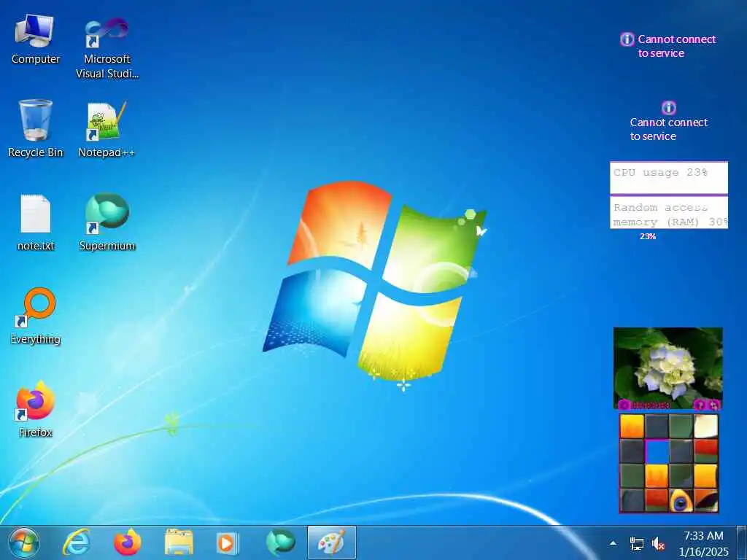Image resolution: width=747 pixels, height=560 pixels.
Task: Click the Firefox desktop shortcut
Action: (x=35, y=408)
